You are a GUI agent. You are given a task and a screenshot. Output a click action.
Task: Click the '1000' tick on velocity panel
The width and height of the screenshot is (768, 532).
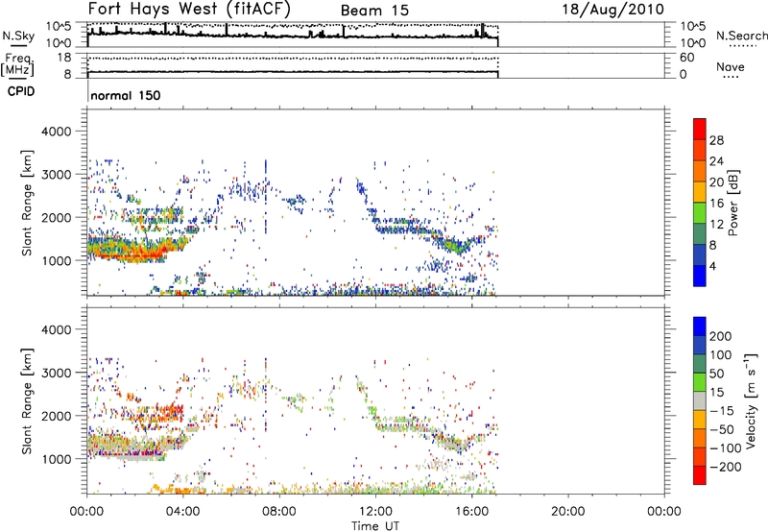57,459
